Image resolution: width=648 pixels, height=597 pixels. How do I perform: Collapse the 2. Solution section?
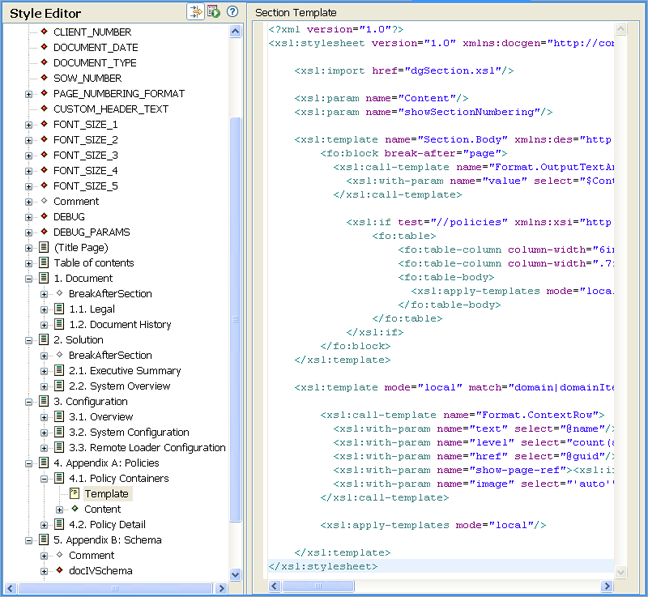(29, 340)
